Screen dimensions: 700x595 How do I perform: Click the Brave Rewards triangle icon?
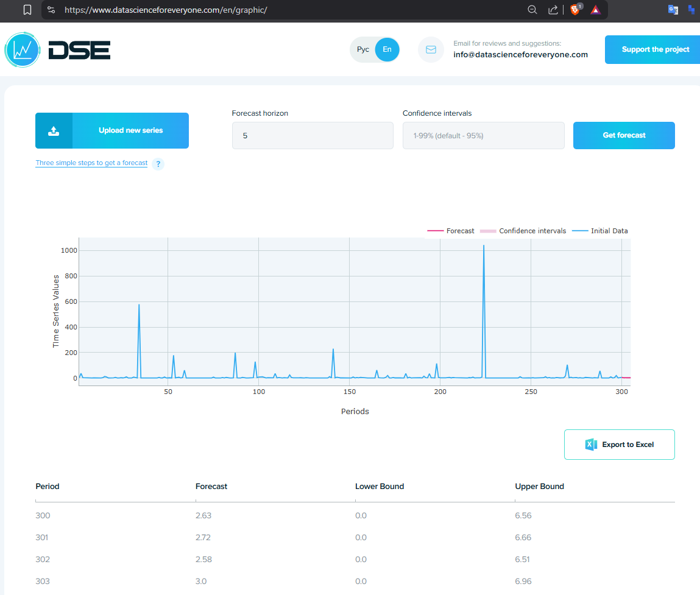(596, 10)
